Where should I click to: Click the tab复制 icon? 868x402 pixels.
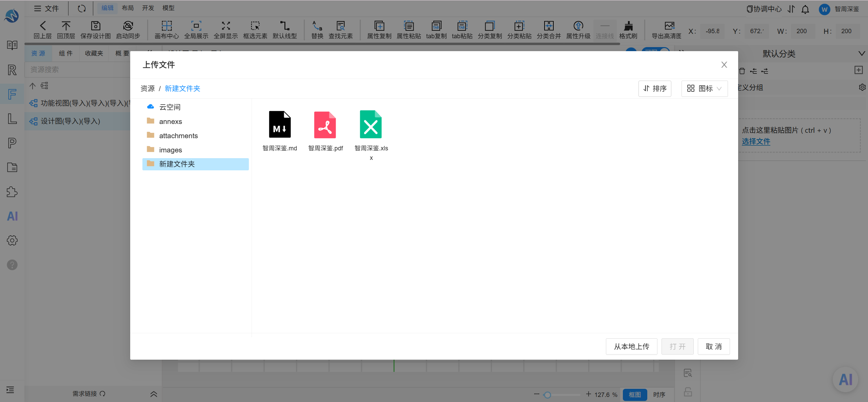[x=436, y=26]
